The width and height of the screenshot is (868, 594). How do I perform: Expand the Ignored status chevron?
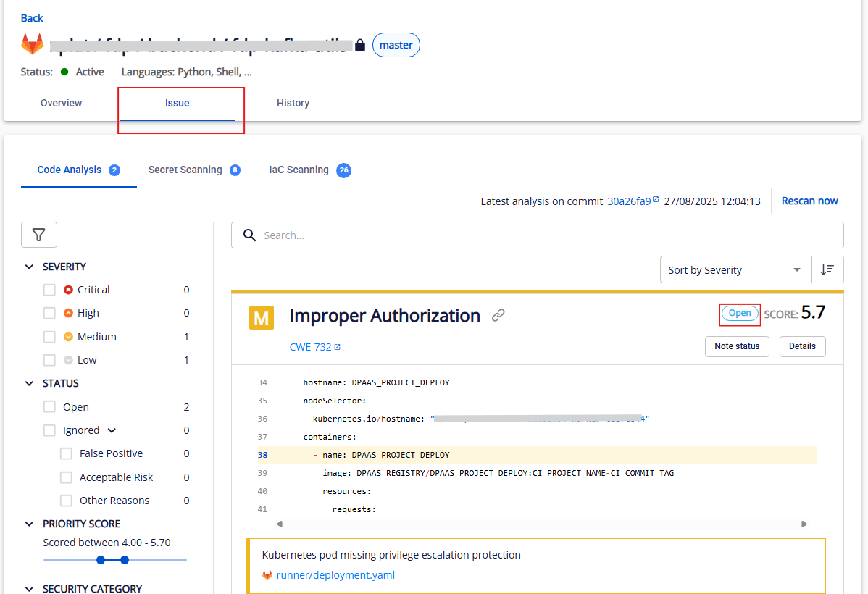tap(112, 430)
